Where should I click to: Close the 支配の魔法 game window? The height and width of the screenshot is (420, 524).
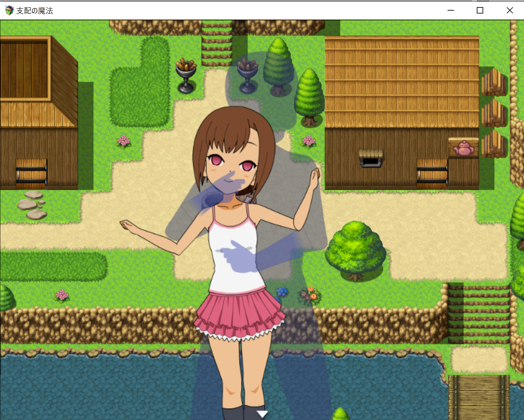click(x=510, y=10)
